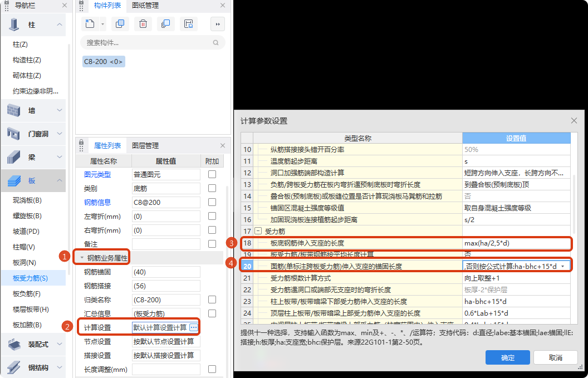Viewport: 588px width, 378px height.
Task: Click the new component page icon
Action: coord(89,24)
